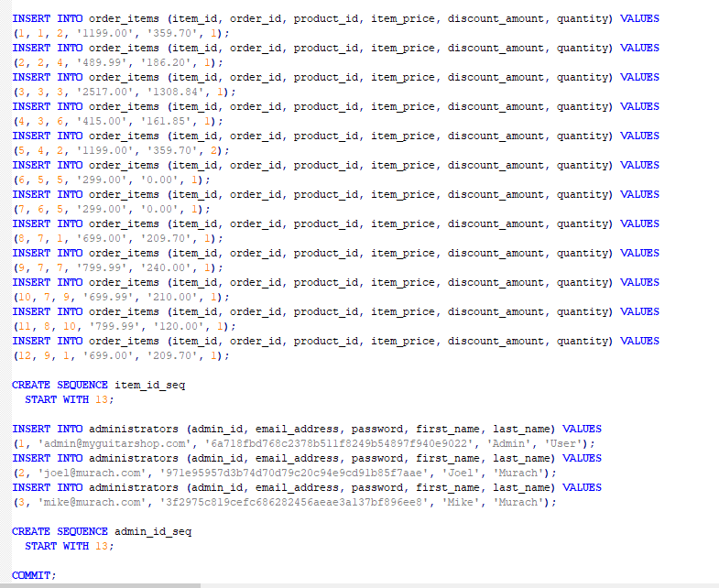Click the password hash starting with 6a718fbd
The image size is (719, 588).
[339, 443]
